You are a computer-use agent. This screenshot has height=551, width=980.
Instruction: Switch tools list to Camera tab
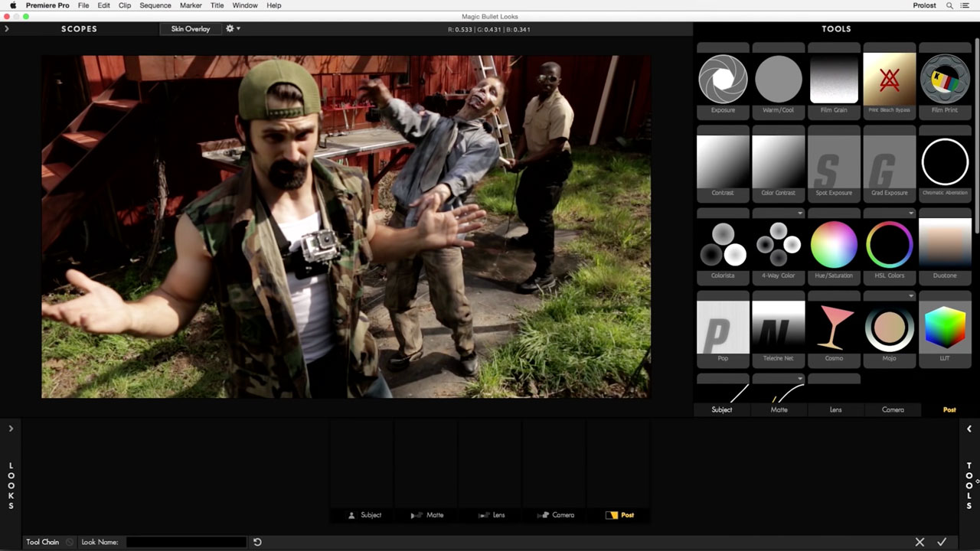(893, 409)
